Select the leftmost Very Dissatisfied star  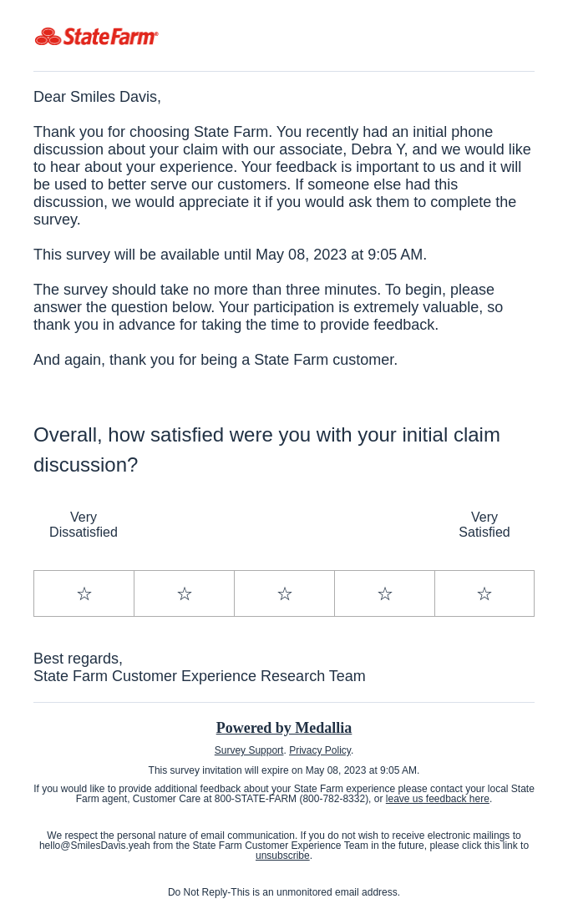click(84, 593)
